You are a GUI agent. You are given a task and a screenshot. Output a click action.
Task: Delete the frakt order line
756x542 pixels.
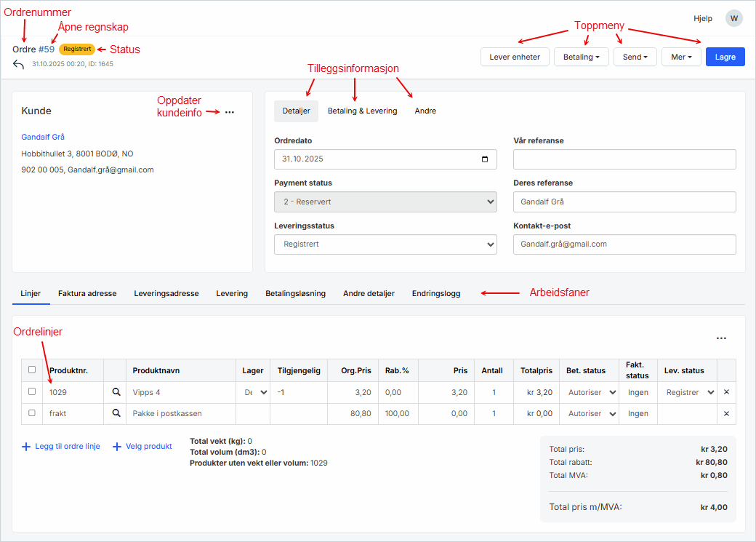[726, 413]
